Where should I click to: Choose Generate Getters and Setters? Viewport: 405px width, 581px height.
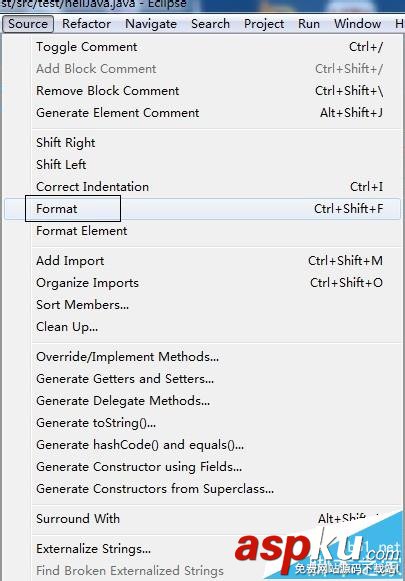[x=203, y=379]
